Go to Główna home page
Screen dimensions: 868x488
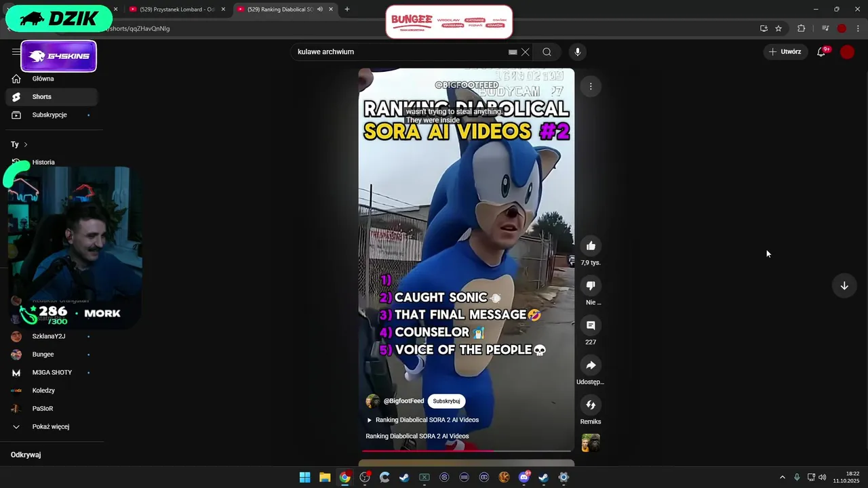pos(53,79)
